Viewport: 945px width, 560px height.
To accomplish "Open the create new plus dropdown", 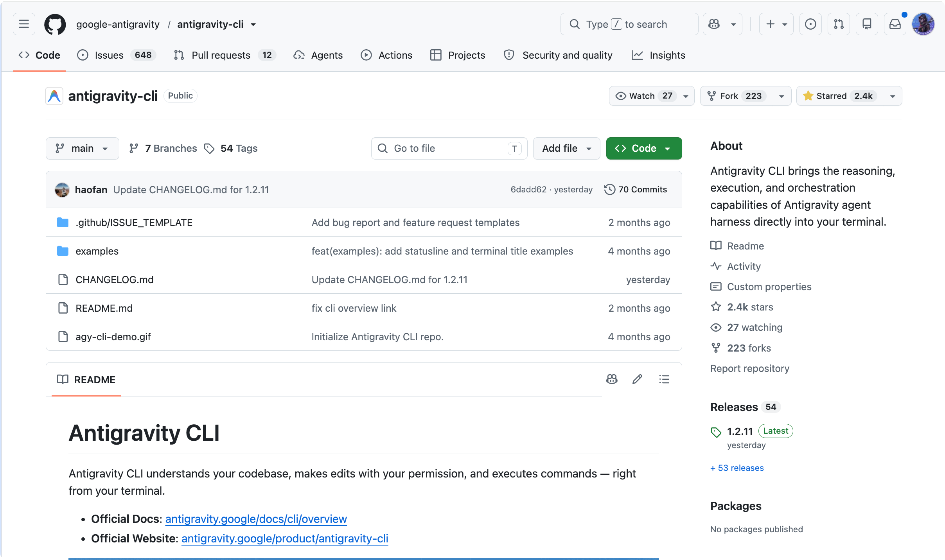I will [x=776, y=24].
